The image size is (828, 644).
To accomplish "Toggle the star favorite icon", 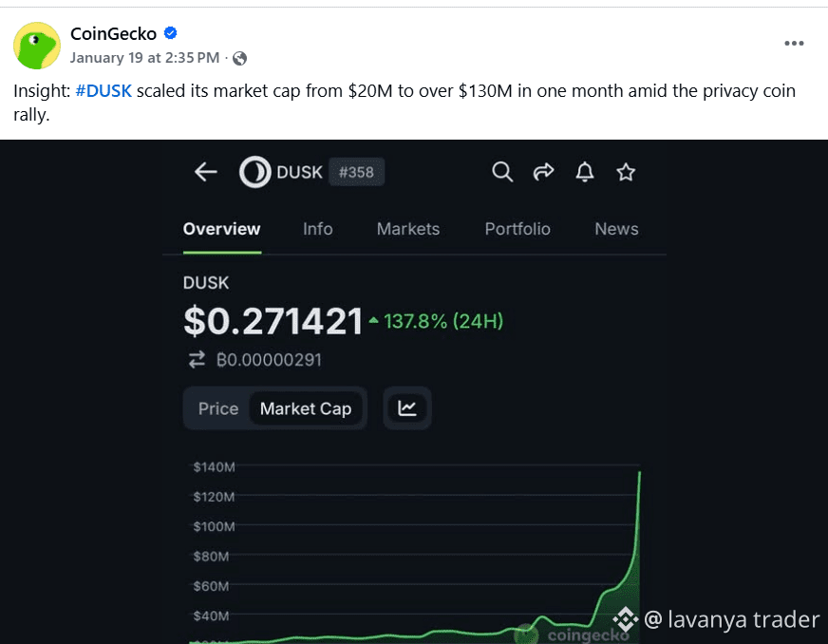I will [626, 172].
